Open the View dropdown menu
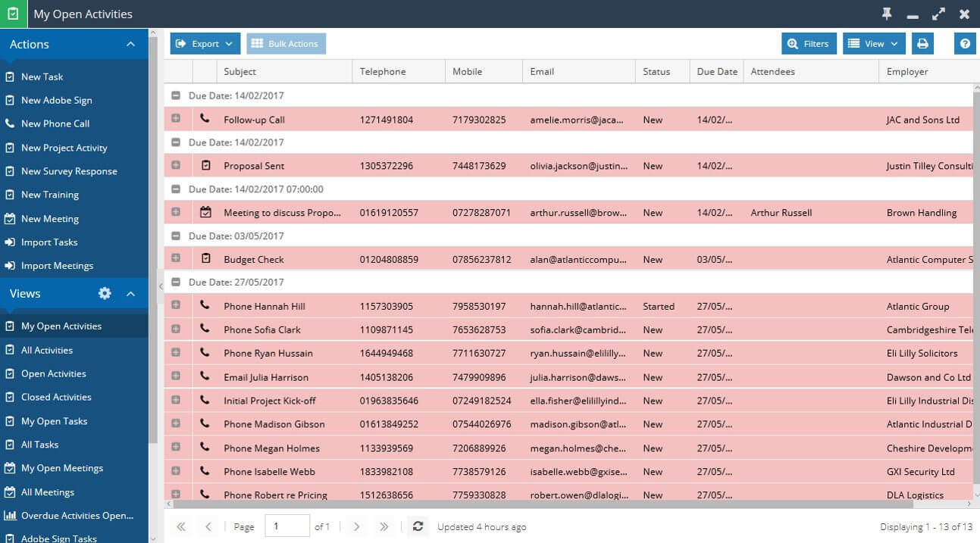This screenshot has height=543, width=980. pyautogui.click(x=874, y=44)
